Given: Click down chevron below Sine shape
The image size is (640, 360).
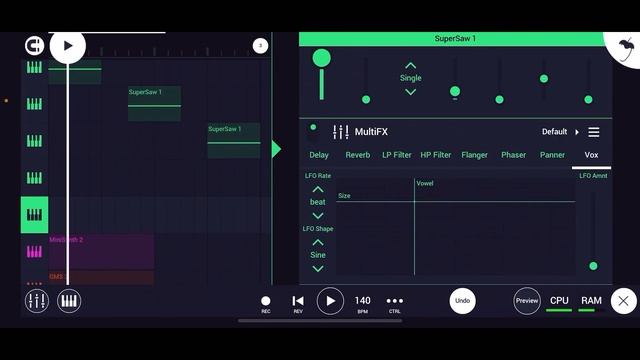Looking at the screenshot, I should pyautogui.click(x=318, y=269).
